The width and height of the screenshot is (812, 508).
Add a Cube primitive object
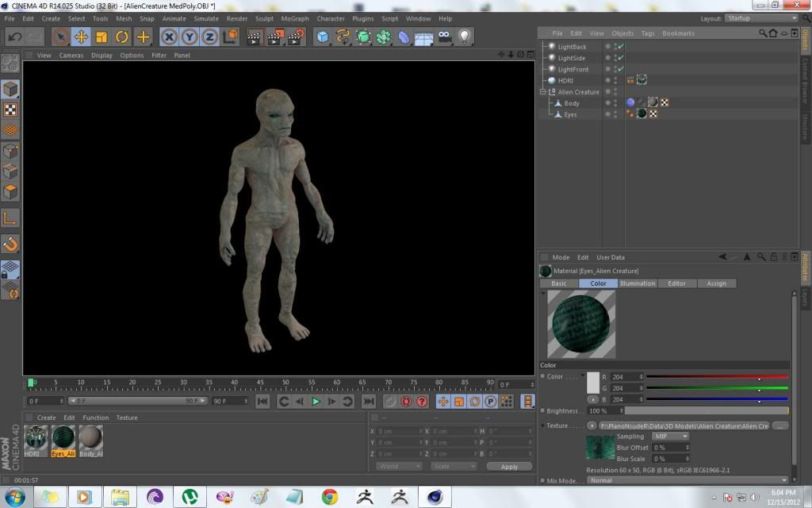[324, 37]
